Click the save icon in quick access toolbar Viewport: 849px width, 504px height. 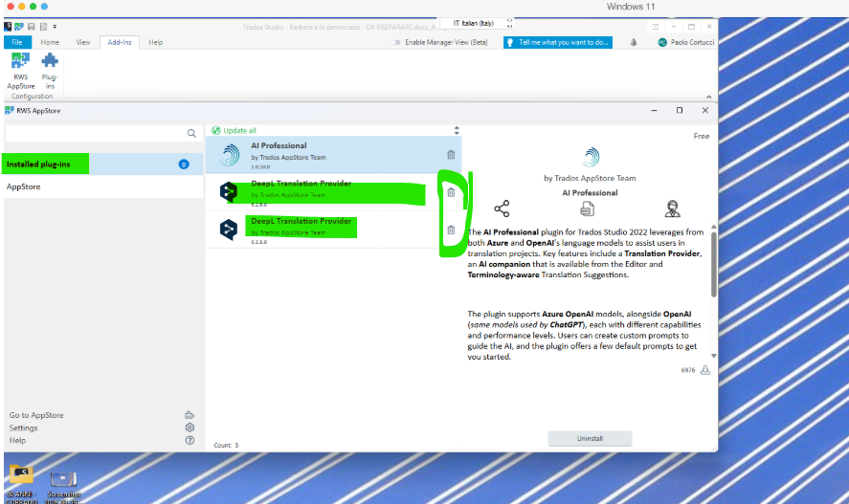(x=31, y=27)
